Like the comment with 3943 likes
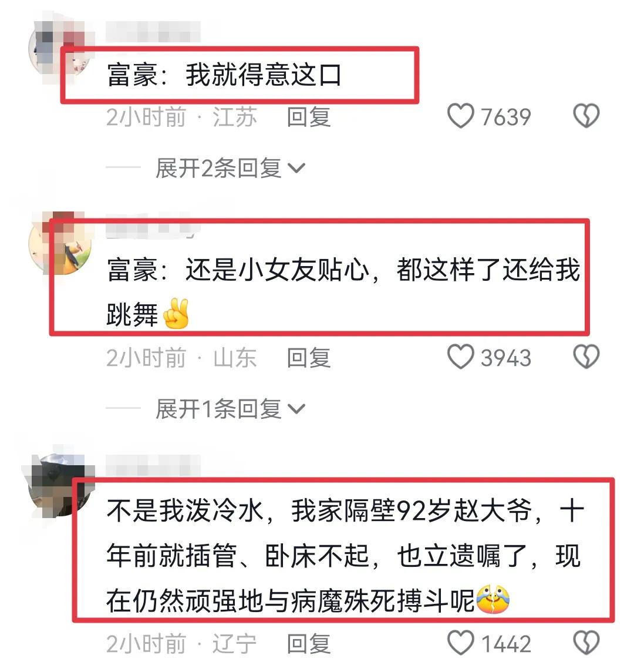The width and height of the screenshot is (634, 672). point(461,357)
